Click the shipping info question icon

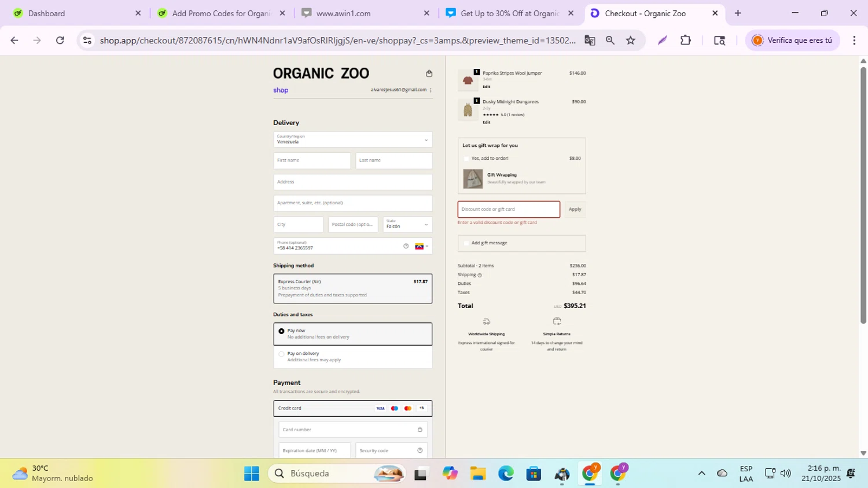479,275
